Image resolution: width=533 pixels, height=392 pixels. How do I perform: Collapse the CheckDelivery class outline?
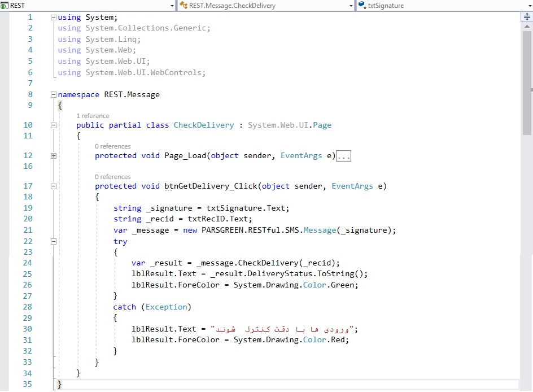point(54,125)
